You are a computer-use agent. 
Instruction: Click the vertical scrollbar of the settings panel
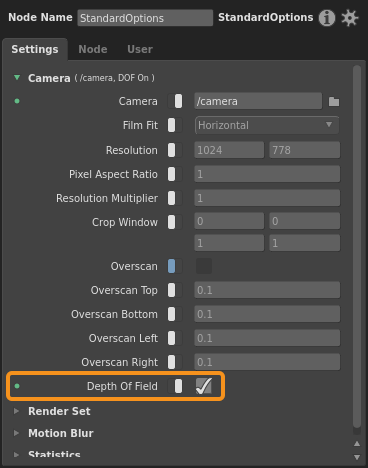(x=357, y=247)
